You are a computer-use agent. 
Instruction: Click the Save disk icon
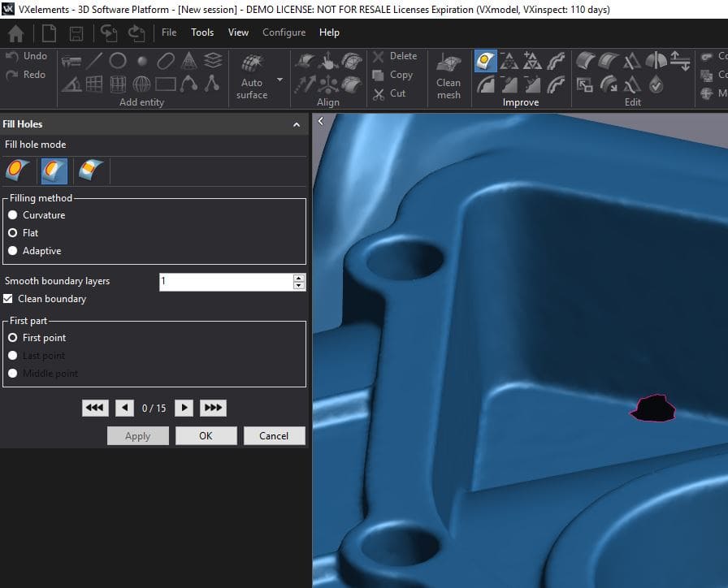click(76, 33)
